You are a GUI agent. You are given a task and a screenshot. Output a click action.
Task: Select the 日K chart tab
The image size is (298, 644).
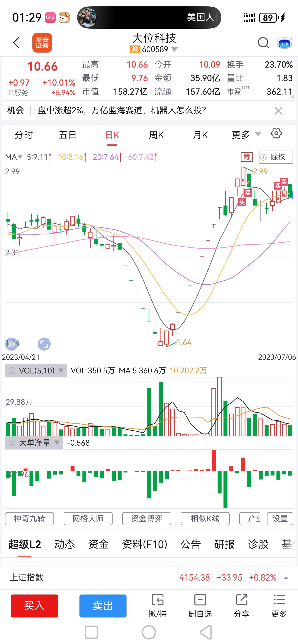[112, 135]
